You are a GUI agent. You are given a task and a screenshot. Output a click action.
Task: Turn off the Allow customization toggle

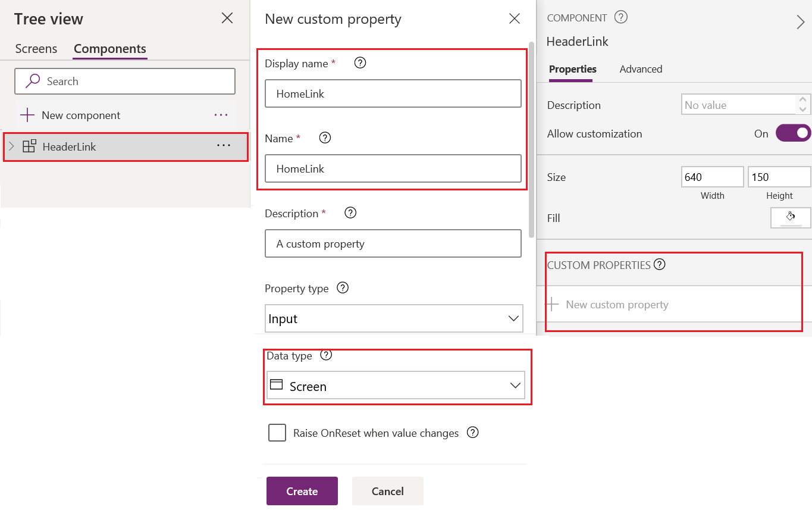click(793, 133)
